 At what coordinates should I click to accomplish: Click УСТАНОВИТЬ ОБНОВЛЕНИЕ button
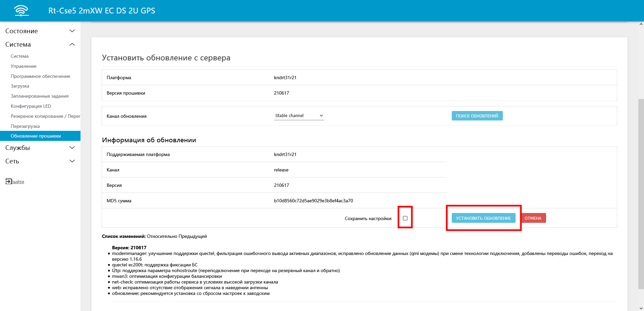pyautogui.click(x=483, y=218)
